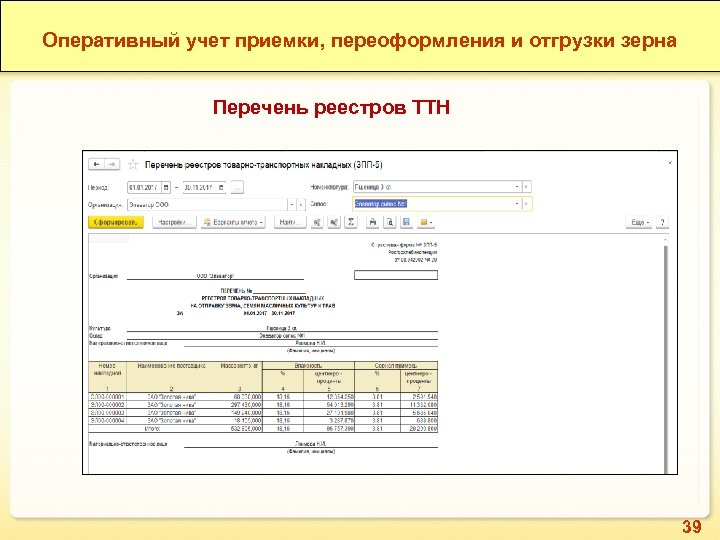Open the Варианты отчета dropdown
This screenshot has height=540, width=720.
click(x=233, y=222)
